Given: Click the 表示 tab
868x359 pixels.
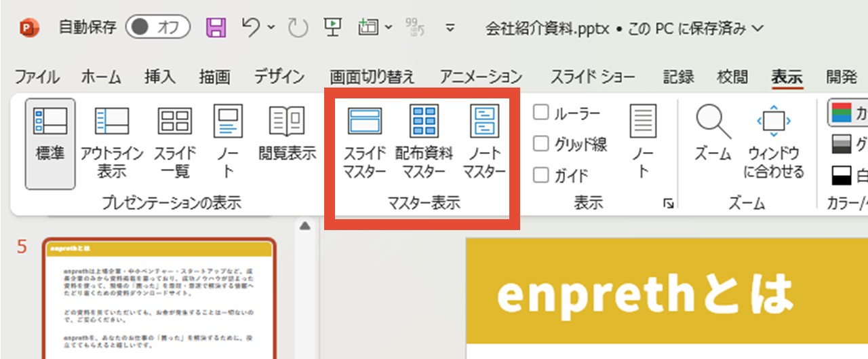Looking at the screenshot, I should point(787,77).
